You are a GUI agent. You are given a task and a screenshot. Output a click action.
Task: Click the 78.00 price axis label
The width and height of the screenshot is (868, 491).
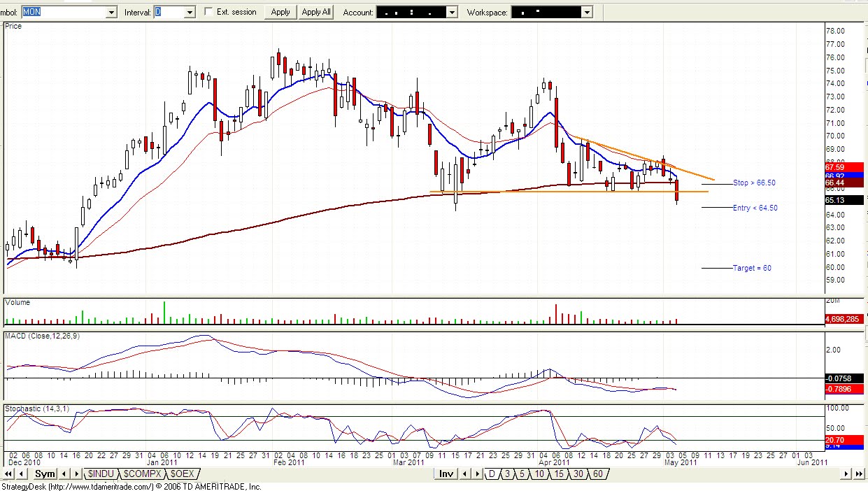point(835,31)
